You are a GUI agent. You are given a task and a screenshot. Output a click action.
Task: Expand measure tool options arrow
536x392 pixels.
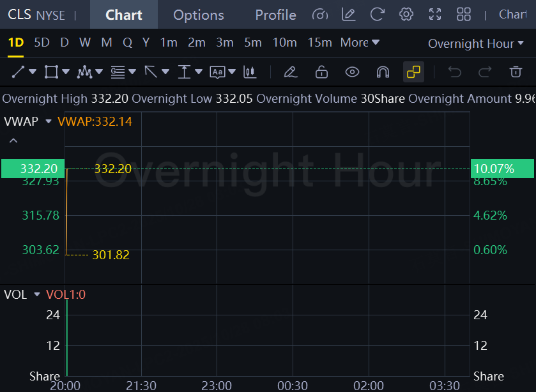199,72
